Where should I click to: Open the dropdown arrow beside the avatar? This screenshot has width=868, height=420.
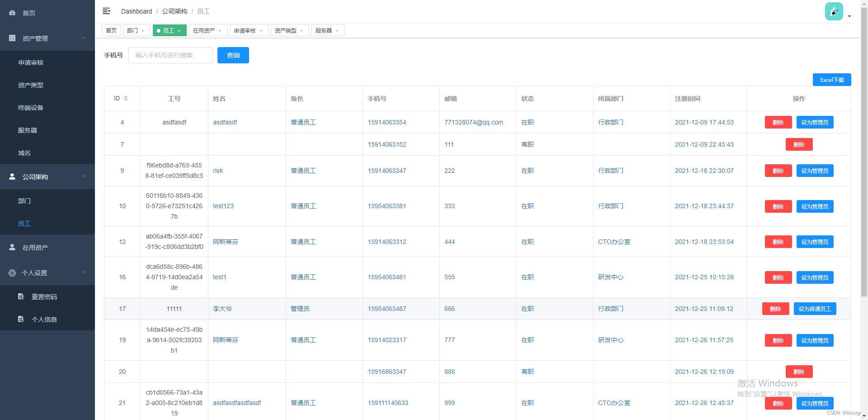849,16
